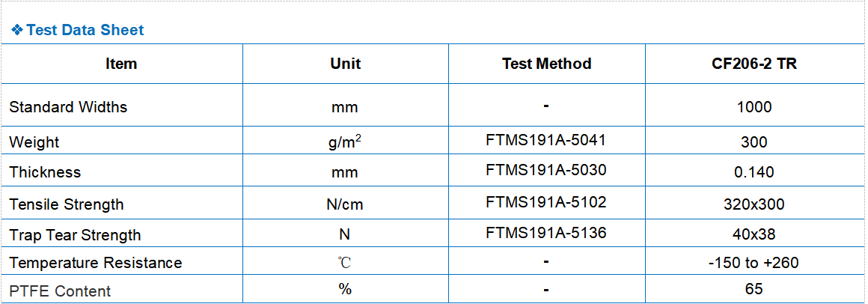Select the Unit column header

(x=345, y=64)
